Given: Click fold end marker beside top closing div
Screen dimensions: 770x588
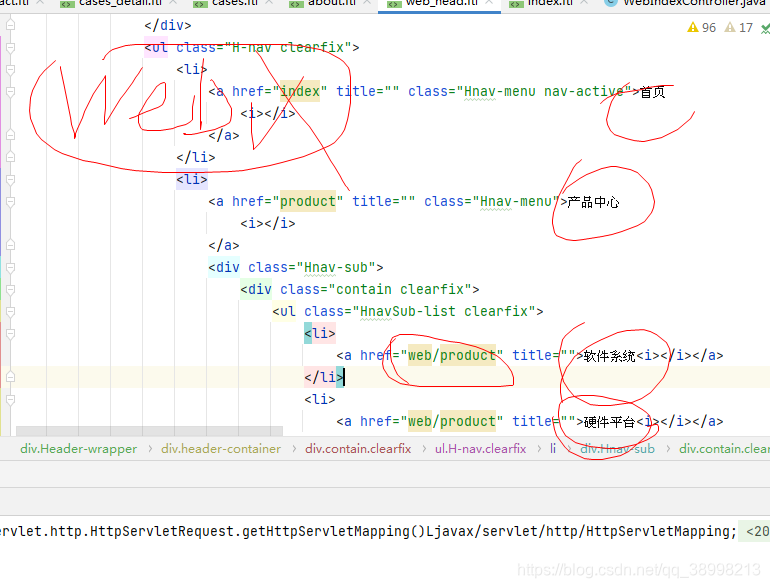Looking at the screenshot, I should pos(10,25).
